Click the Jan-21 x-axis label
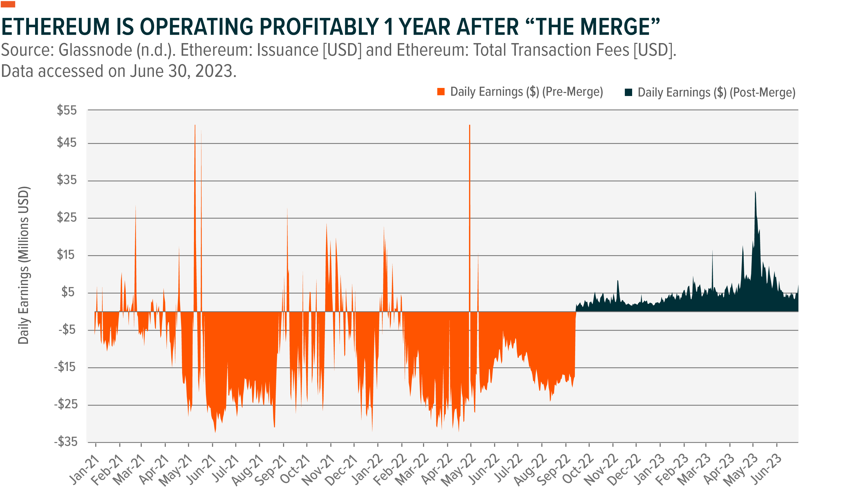The width and height of the screenshot is (841, 504). tap(84, 469)
